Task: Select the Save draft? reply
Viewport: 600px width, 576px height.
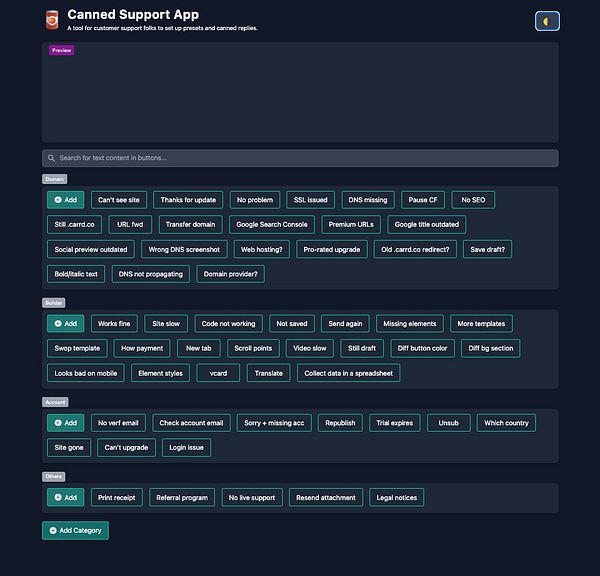Action: click(x=488, y=250)
